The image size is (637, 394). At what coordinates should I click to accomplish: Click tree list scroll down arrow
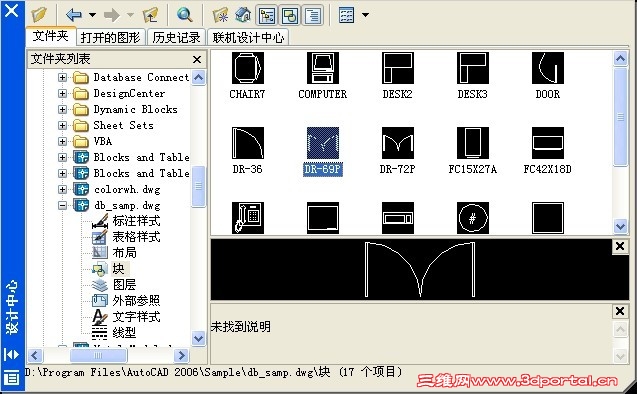(198, 338)
